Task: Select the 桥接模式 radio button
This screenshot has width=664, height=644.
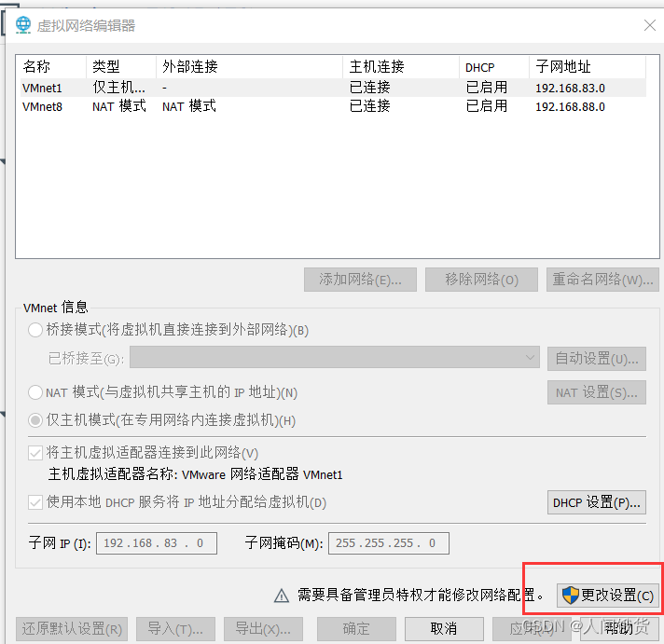Action: [35, 330]
